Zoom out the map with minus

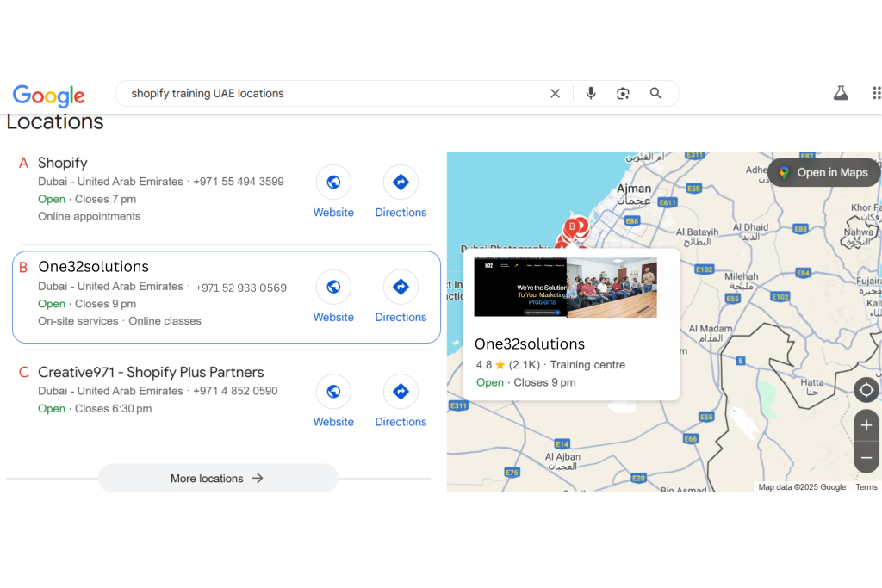[x=866, y=458]
